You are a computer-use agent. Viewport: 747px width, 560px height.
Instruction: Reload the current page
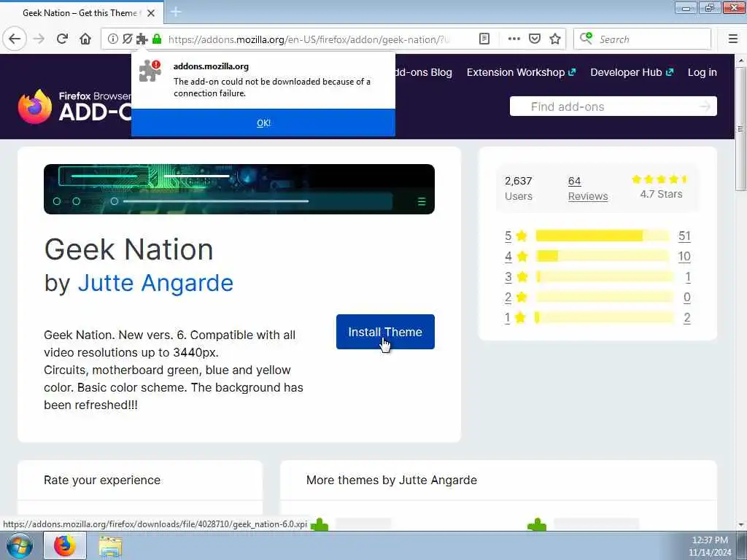click(62, 39)
